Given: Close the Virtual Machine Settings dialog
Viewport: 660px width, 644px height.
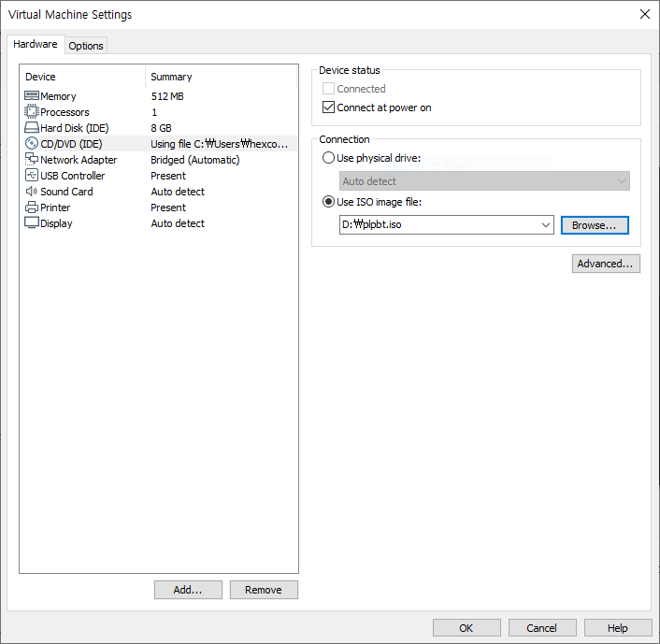Looking at the screenshot, I should point(644,14).
